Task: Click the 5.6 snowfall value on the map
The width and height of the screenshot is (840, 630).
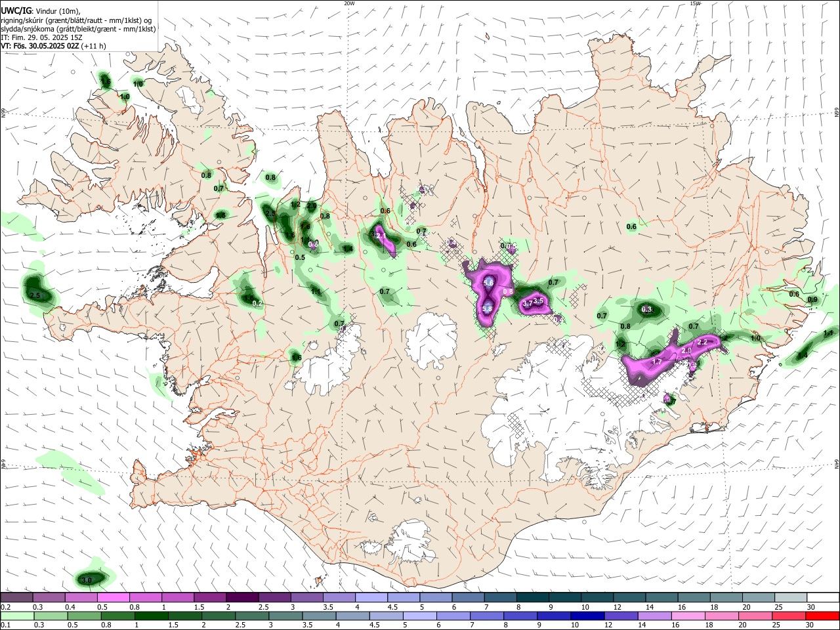Action: tap(488, 282)
